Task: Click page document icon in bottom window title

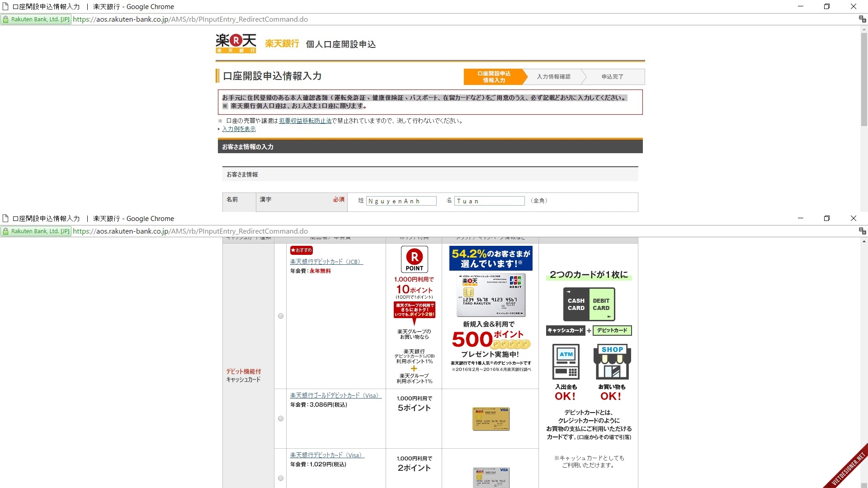Action: pos(5,218)
